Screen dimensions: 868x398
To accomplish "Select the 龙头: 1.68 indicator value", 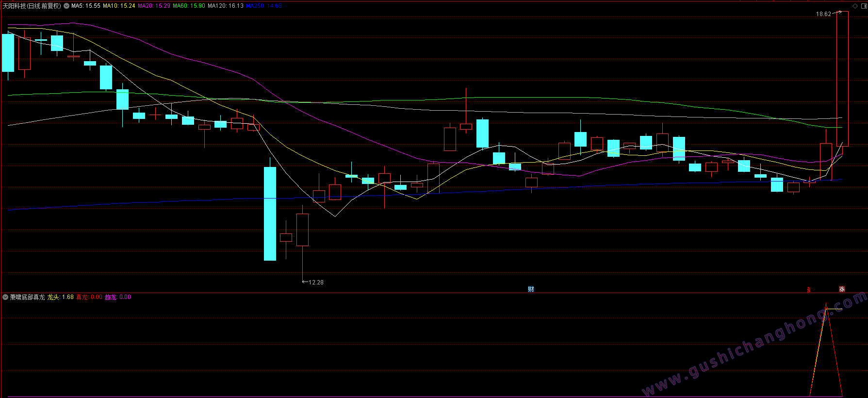I will pos(61,297).
